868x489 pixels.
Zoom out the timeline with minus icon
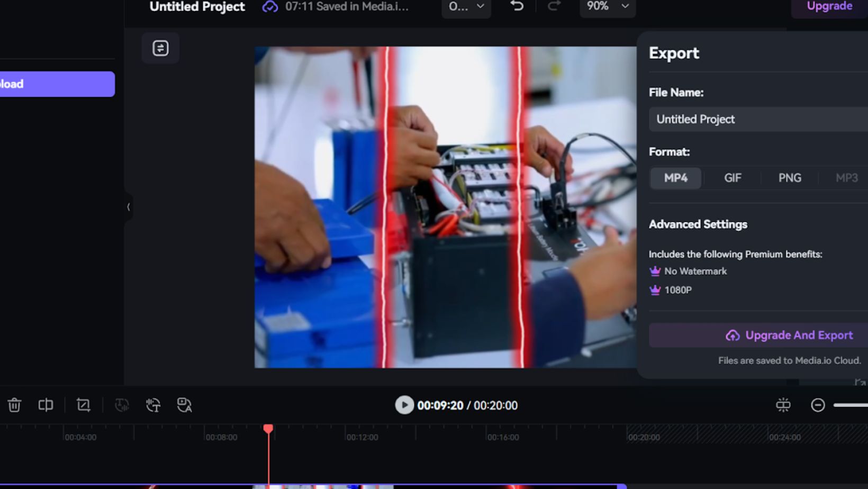818,405
